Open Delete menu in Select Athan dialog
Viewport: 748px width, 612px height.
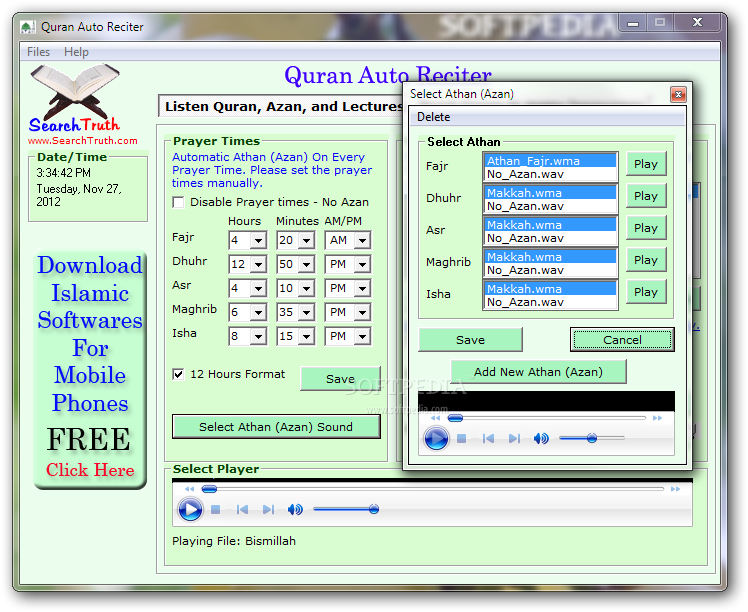pos(433,117)
